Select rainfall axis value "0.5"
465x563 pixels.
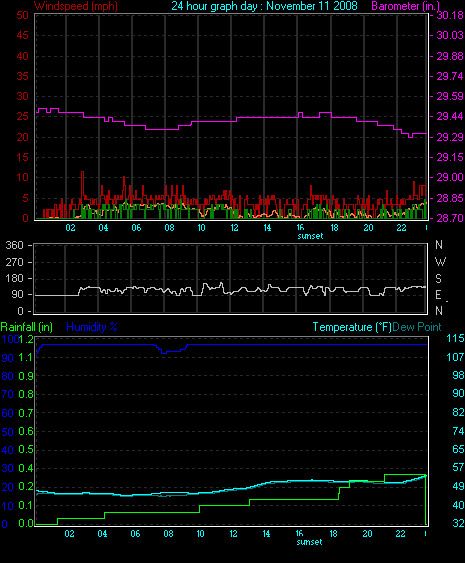click(x=26, y=450)
